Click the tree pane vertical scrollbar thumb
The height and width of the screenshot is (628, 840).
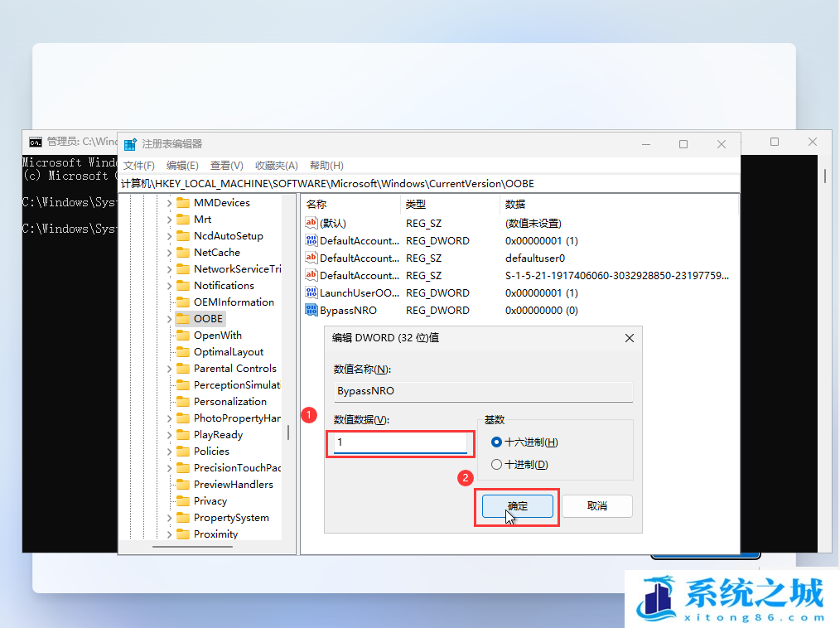click(288, 432)
